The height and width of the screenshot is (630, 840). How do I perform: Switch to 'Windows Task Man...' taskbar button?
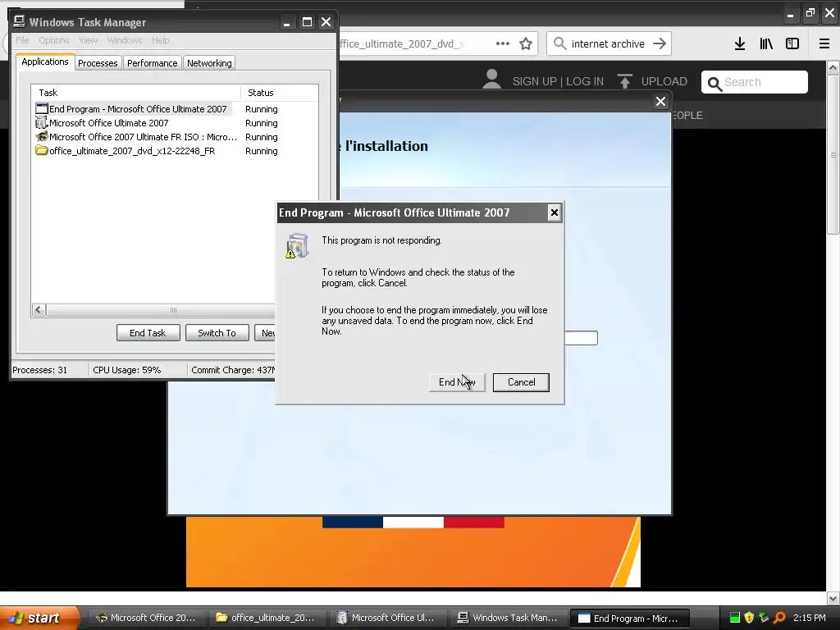click(507, 619)
